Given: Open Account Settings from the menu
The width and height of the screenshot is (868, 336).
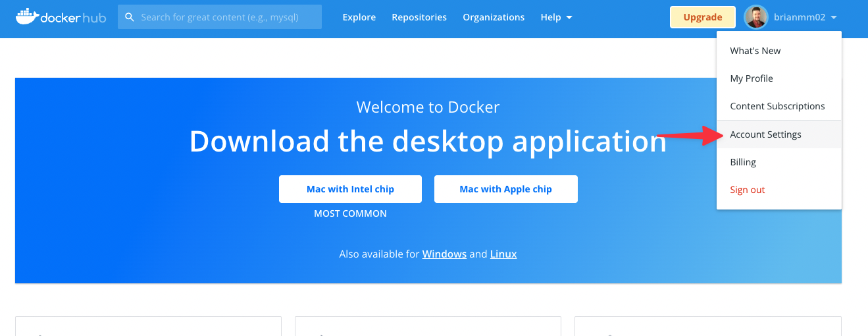Looking at the screenshot, I should click(779, 134).
